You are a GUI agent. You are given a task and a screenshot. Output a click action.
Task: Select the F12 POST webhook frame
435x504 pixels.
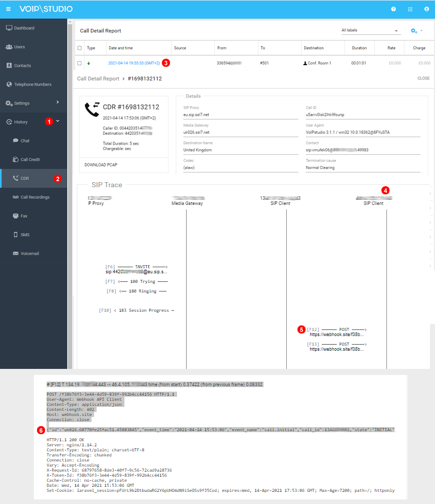coord(336,332)
